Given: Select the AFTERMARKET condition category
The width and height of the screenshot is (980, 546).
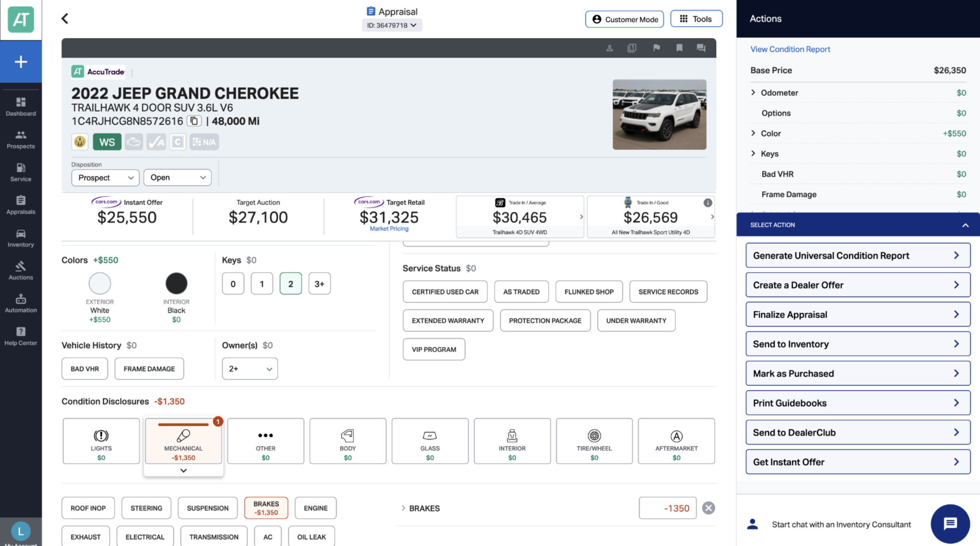Looking at the screenshot, I should pyautogui.click(x=676, y=441).
